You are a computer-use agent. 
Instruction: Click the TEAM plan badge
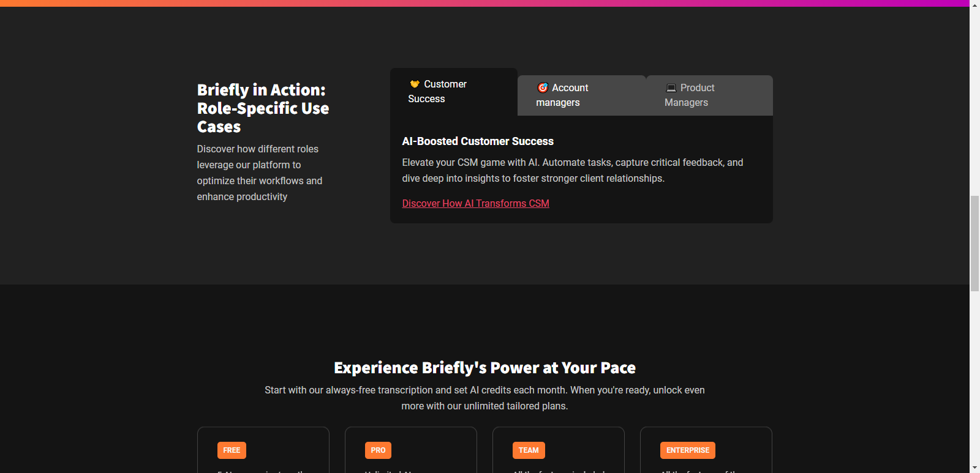tap(529, 450)
